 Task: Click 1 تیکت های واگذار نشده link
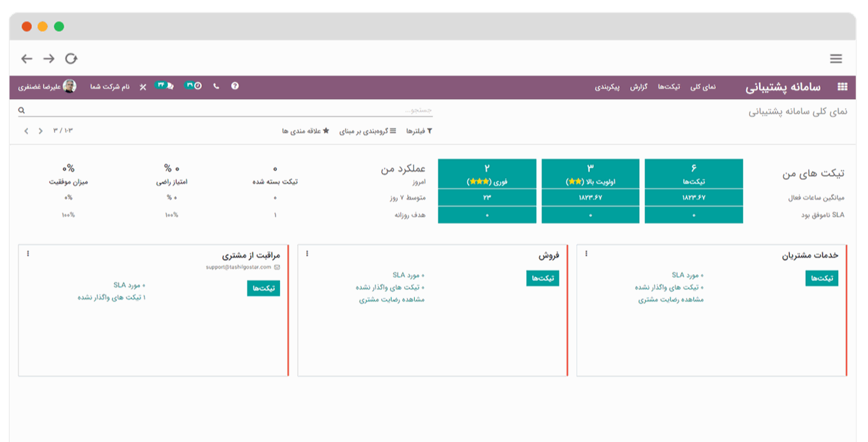click(x=111, y=297)
